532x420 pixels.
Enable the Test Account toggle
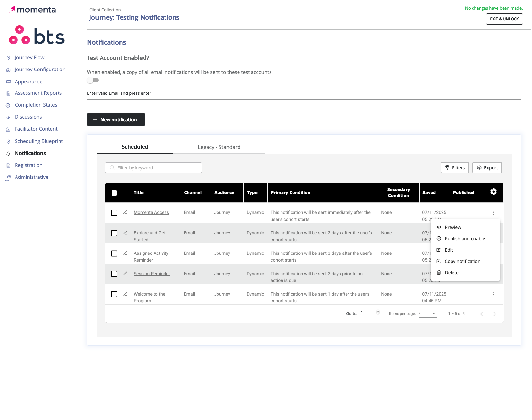93,80
